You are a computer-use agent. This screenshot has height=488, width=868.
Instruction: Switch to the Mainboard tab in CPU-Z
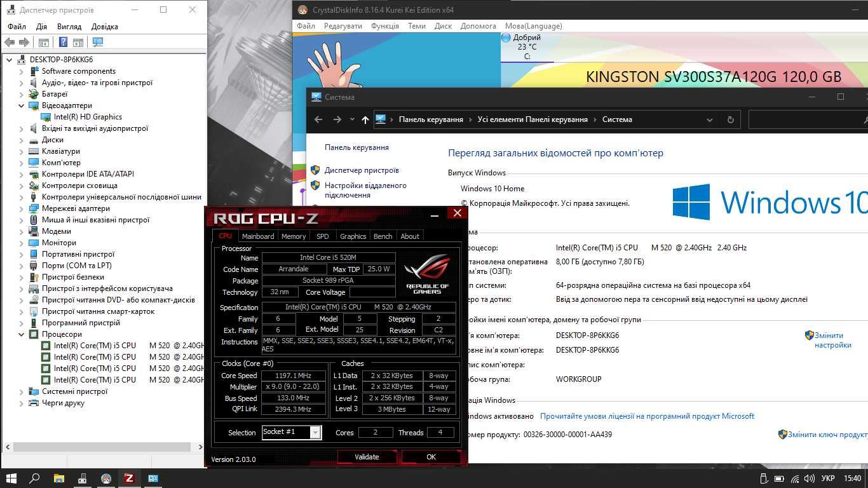click(x=258, y=236)
